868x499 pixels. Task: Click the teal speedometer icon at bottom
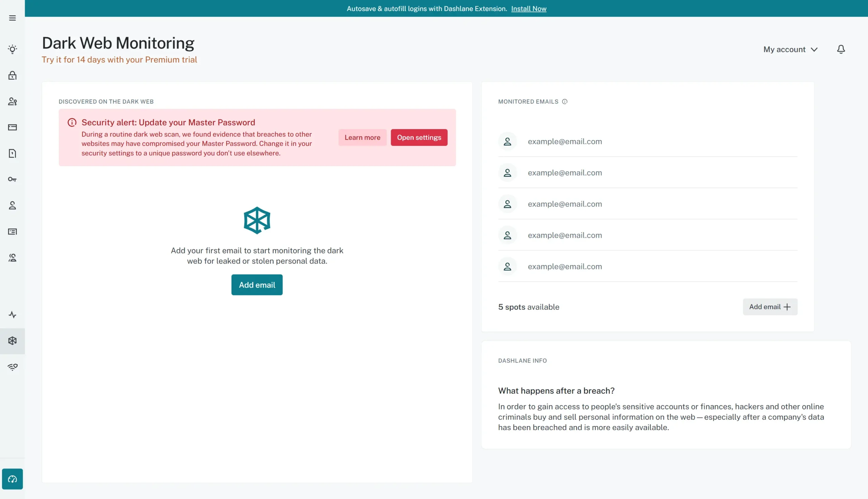point(12,479)
